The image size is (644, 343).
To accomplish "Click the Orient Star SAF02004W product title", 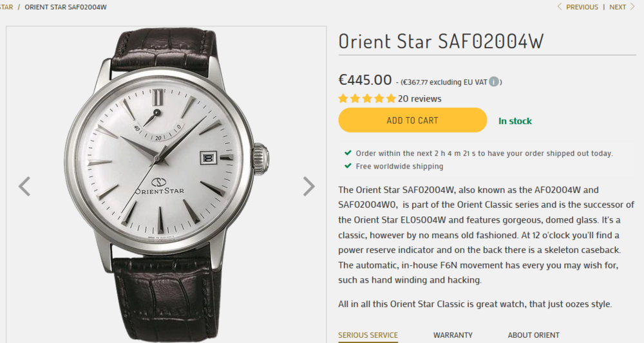I will (x=441, y=41).
